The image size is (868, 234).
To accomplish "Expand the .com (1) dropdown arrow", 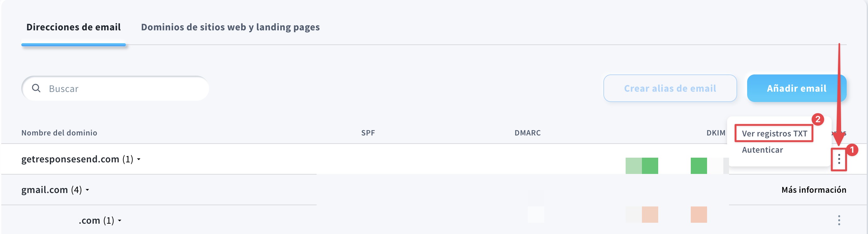I will 120,221.
